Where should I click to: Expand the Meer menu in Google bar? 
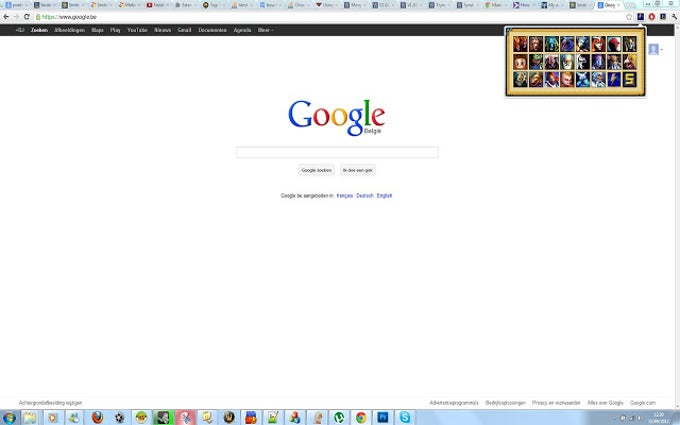pyautogui.click(x=265, y=30)
